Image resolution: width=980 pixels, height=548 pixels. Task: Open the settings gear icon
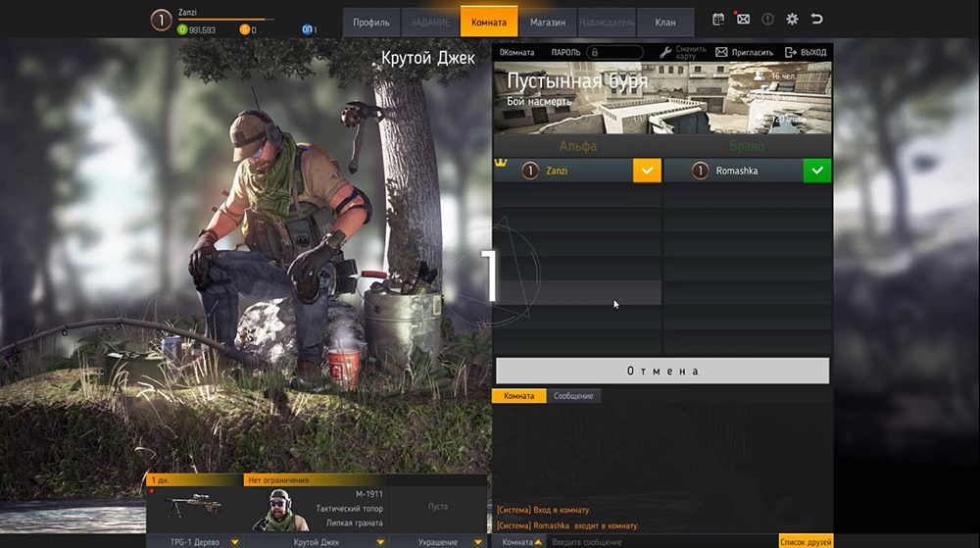coord(792,20)
